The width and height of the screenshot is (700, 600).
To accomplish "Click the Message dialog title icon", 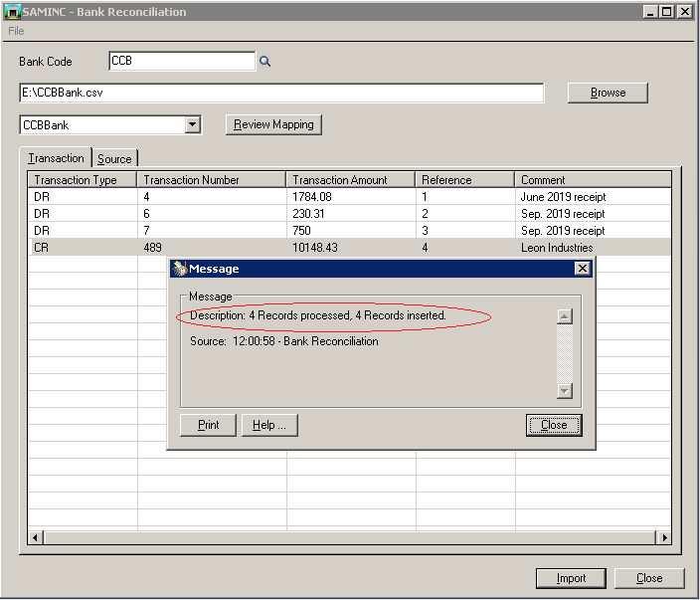I will click(179, 269).
